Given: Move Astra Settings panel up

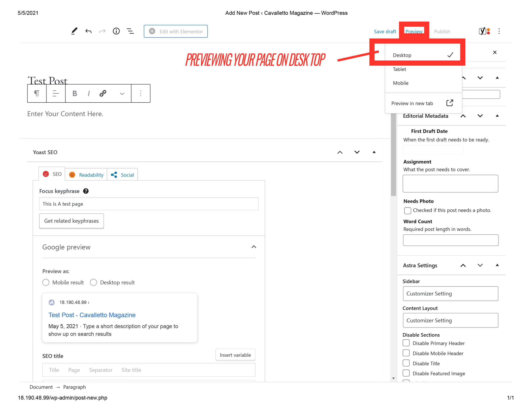Looking at the screenshot, I should pos(463,265).
